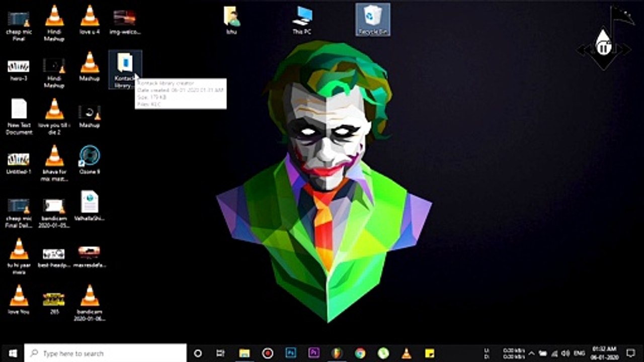
Task: Open the volume control in the tray
Action: [565, 353]
